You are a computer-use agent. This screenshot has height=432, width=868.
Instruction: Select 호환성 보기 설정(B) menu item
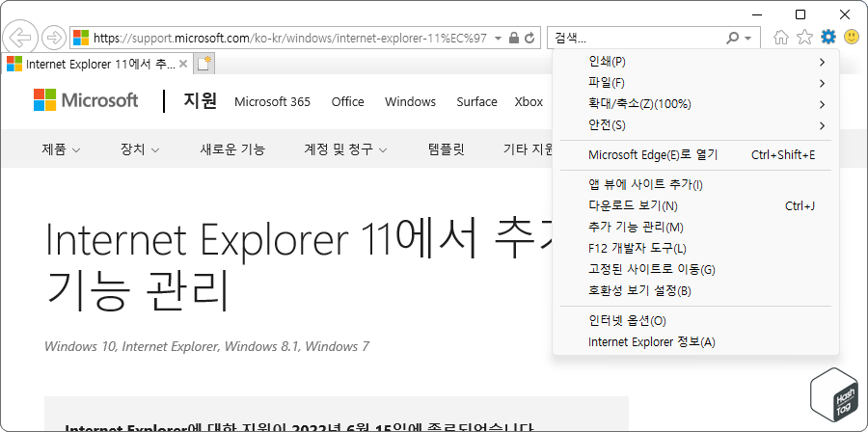pyautogui.click(x=695, y=291)
